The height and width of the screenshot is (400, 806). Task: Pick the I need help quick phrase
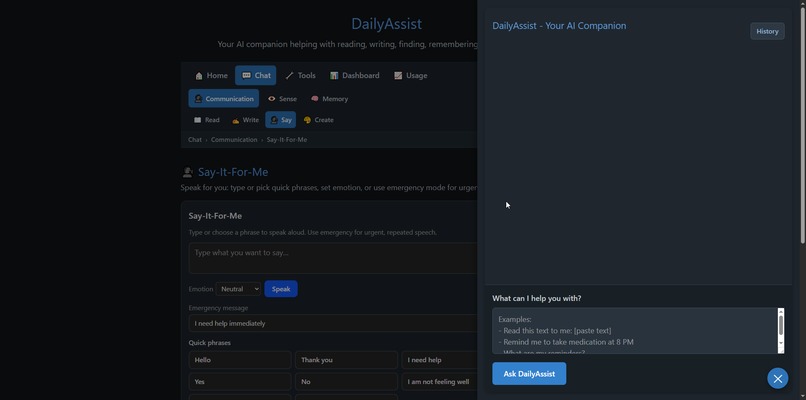pyautogui.click(x=439, y=360)
